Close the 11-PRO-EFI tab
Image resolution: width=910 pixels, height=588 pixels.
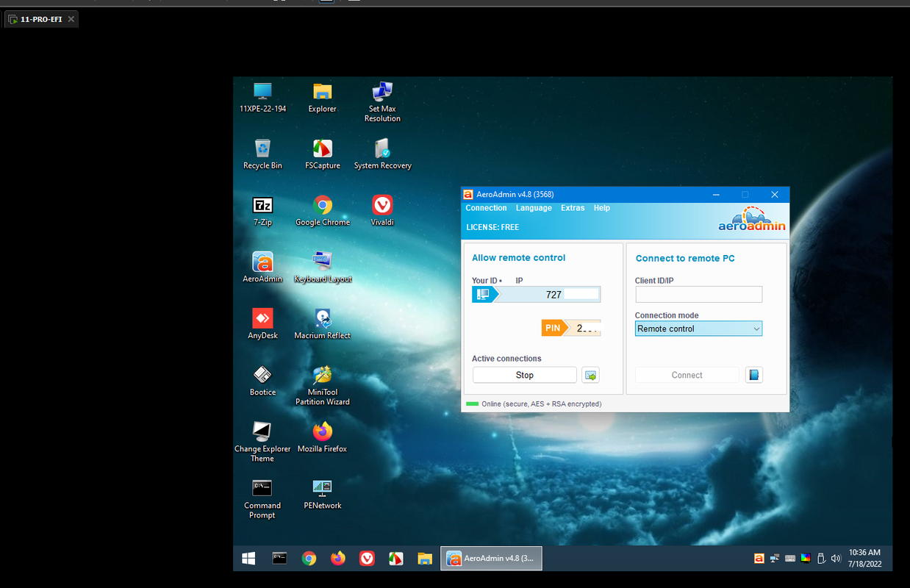point(71,19)
